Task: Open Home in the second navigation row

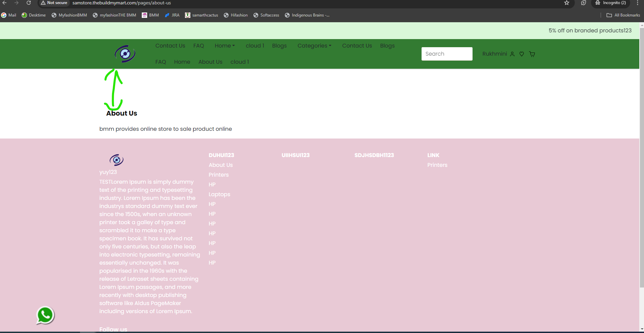Action: point(182,62)
